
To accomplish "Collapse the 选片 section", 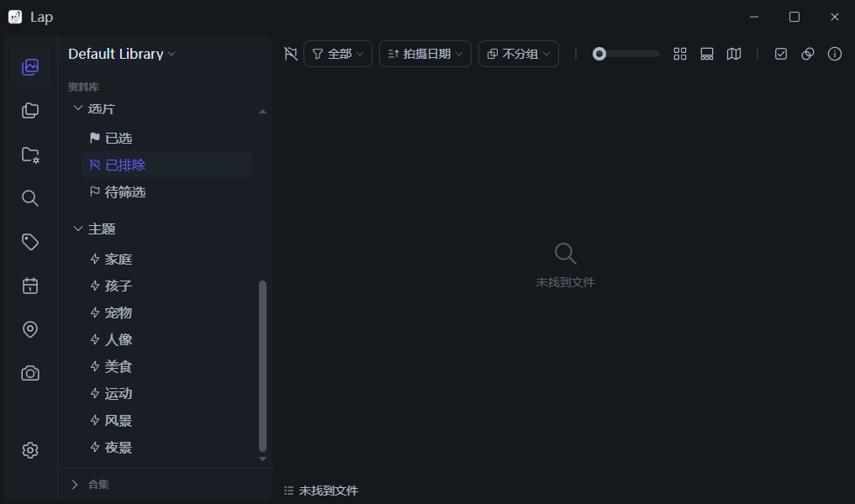I will click(x=78, y=108).
